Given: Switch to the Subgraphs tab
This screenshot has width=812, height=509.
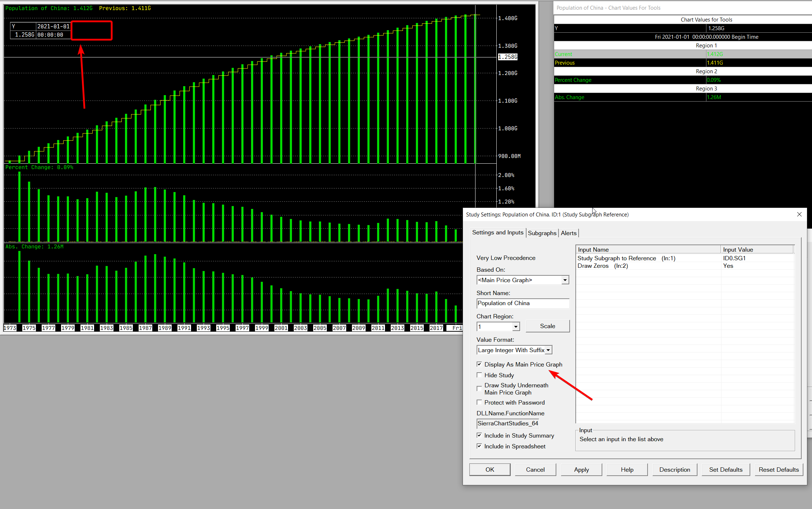Looking at the screenshot, I should click(542, 233).
